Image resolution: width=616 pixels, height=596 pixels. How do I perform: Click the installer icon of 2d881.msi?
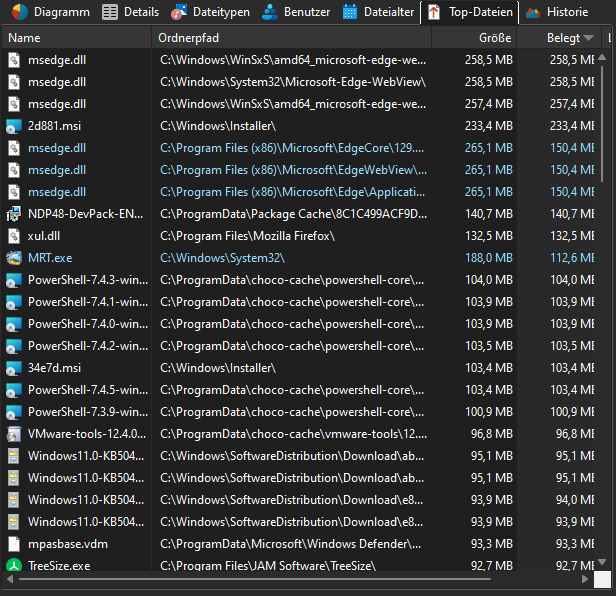click(x=14, y=126)
